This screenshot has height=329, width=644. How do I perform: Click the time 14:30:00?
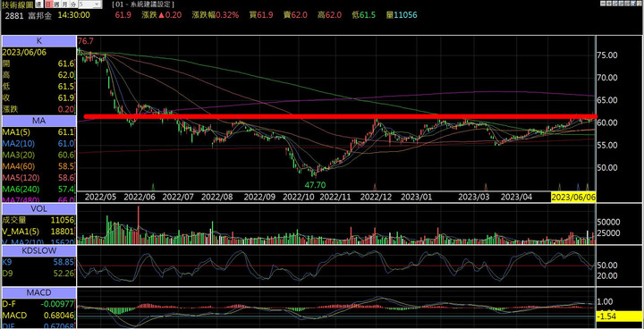[73, 15]
